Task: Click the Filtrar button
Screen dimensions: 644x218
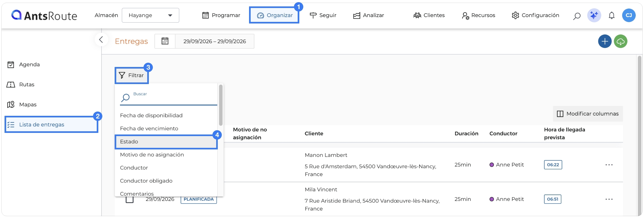Action: pyautogui.click(x=131, y=75)
